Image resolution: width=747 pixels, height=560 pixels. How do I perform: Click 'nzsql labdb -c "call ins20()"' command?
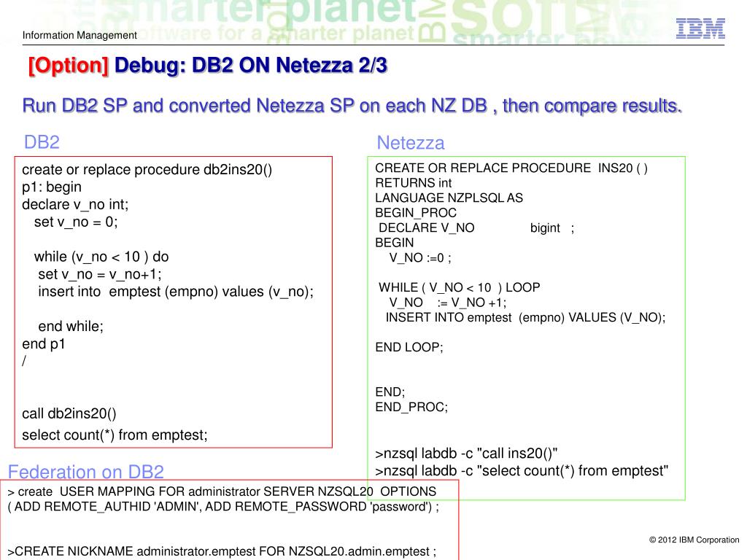click(x=466, y=454)
